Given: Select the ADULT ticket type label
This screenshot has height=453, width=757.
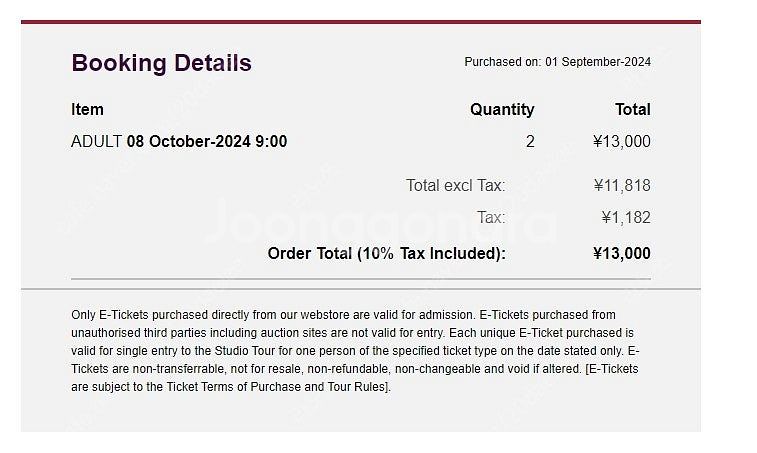Looking at the screenshot, I should tap(96, 142).
